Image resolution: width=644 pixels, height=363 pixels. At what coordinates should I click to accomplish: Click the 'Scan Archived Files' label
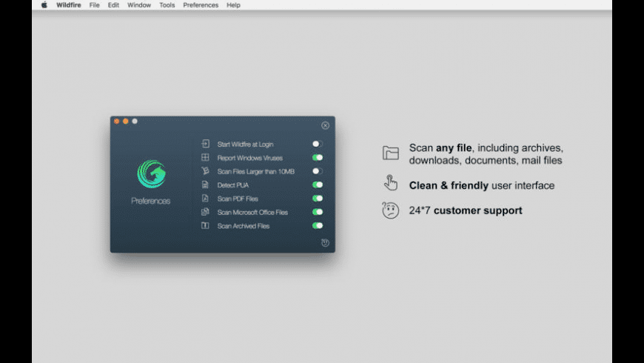(x=244, y=226)
